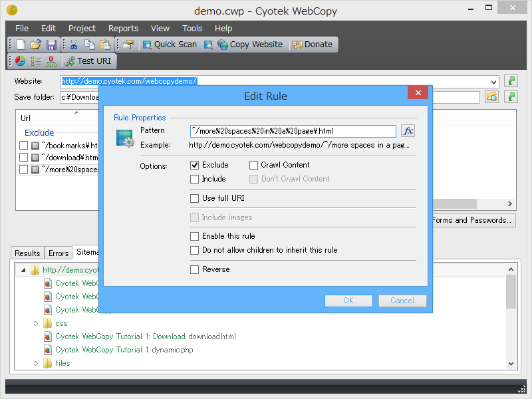Viewport: 532px width, 399px height.
Task: Open the Tools menu
Action: (x=192, y=29)
